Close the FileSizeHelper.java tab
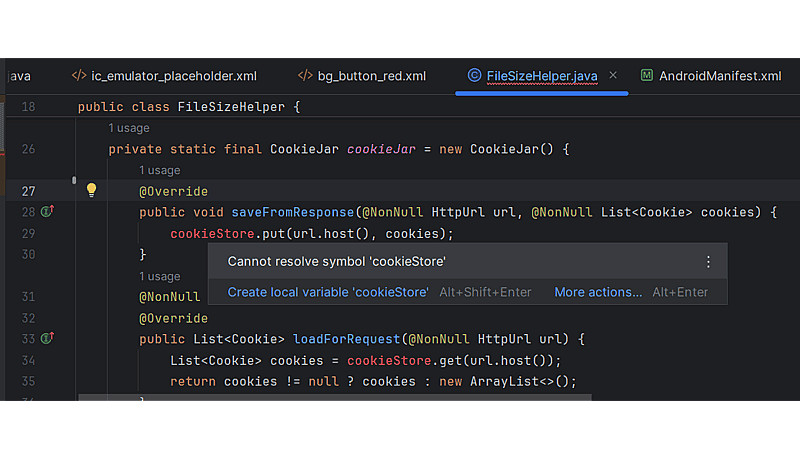Screen dimensions: 800x460 click(613, 76)
